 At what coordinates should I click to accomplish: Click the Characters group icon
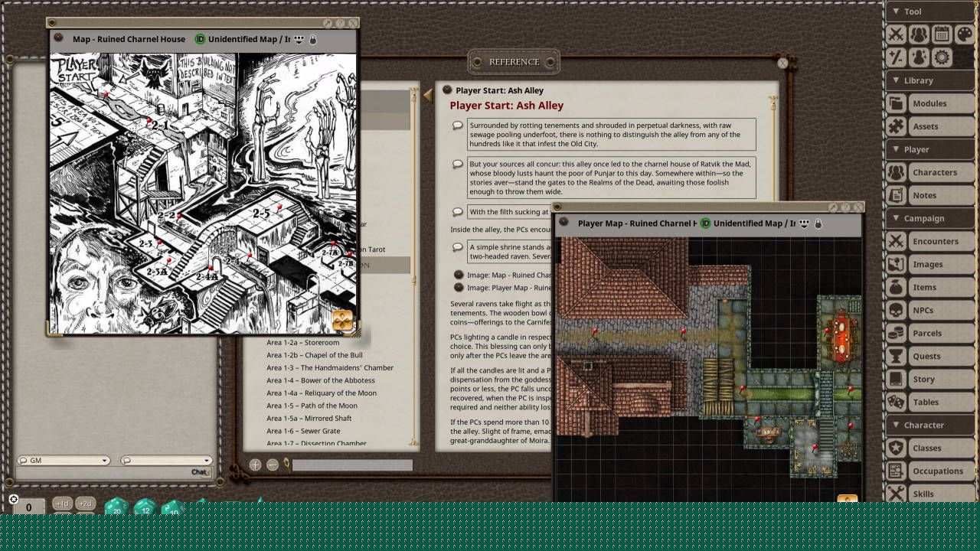(896, 172)
